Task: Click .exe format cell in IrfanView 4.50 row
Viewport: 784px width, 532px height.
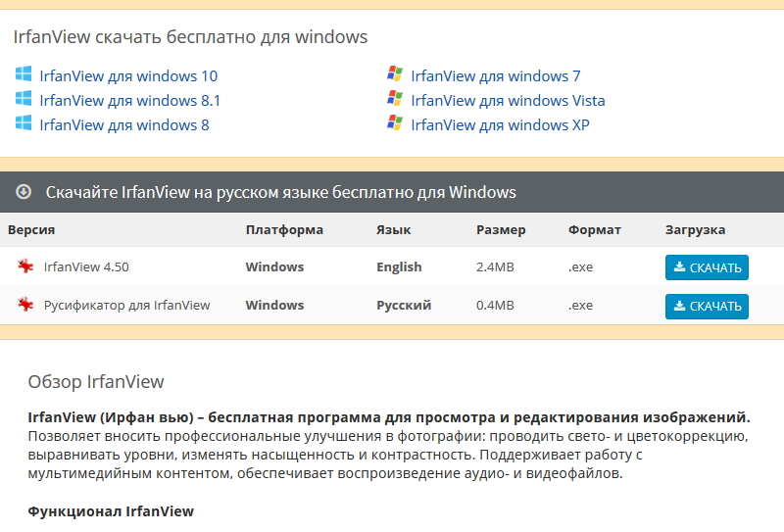Action: 580,267
